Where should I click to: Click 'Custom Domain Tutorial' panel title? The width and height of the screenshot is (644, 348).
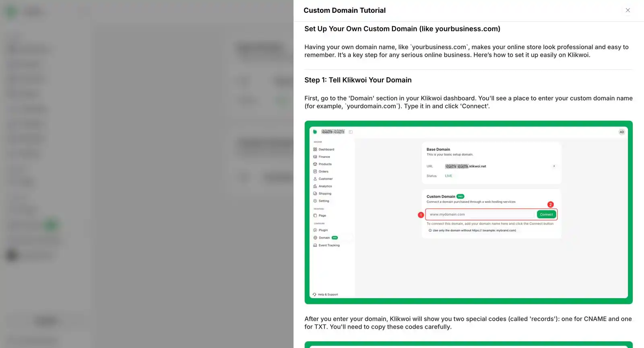click(x=345, y=10)
